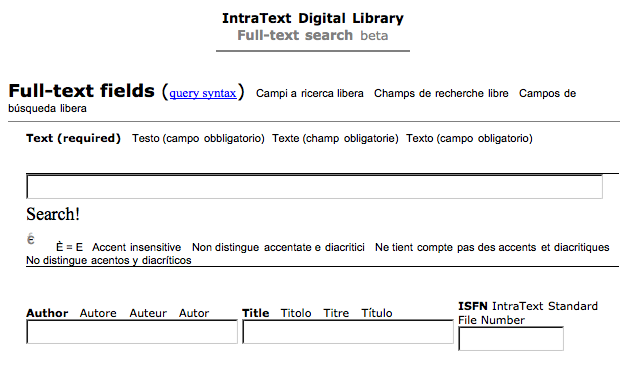
Task: Click the 'Accent insensitive' text
Action: point(136,247)
